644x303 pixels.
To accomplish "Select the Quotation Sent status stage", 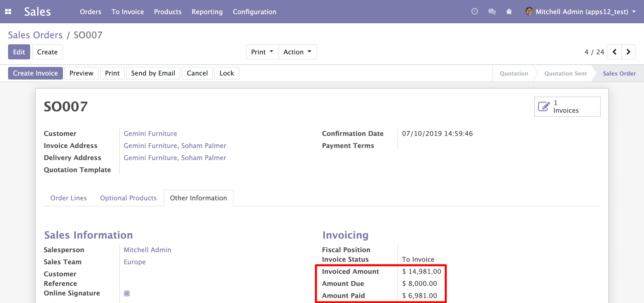I will click(x=565, y=73).
